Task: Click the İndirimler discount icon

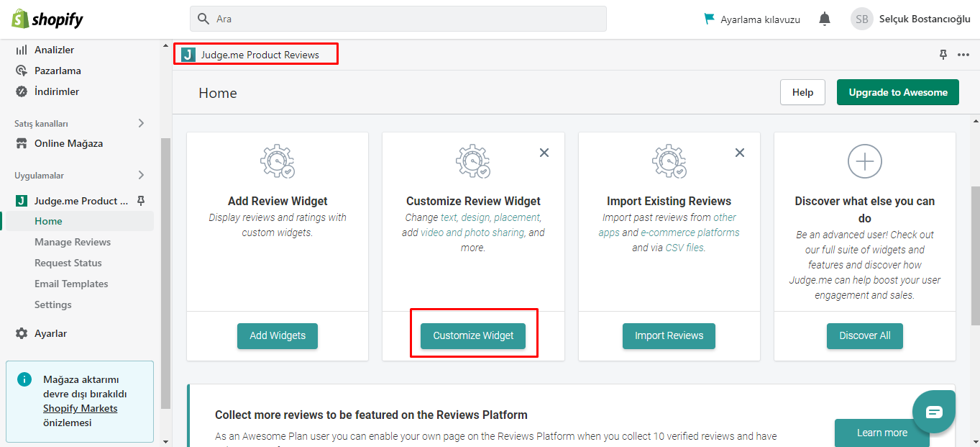Action: (x=22, y=91)
